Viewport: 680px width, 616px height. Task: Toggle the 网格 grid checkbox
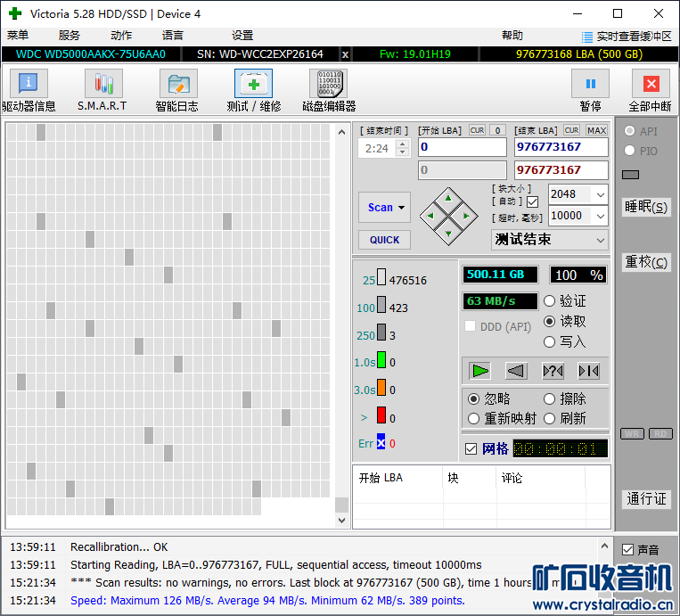click(x=471, y=448)
